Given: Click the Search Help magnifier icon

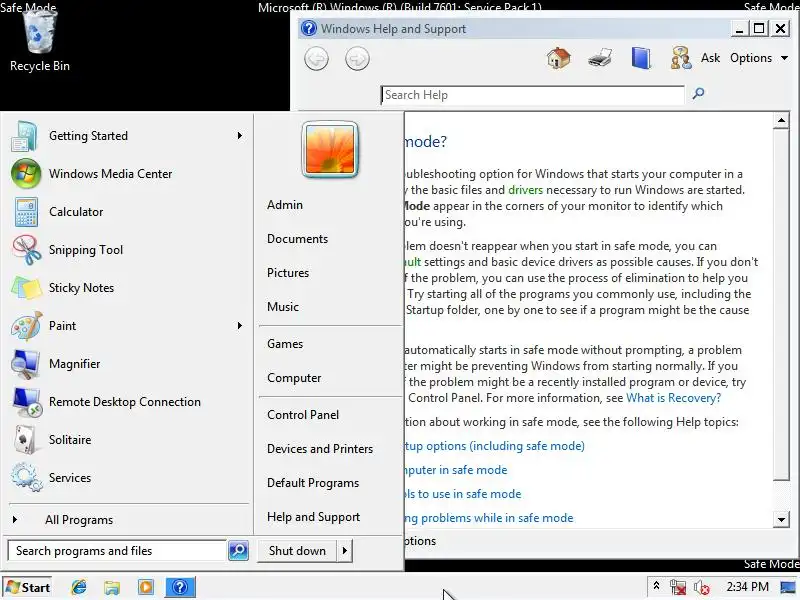Looking at the screenshot, I should click(698, 93).
